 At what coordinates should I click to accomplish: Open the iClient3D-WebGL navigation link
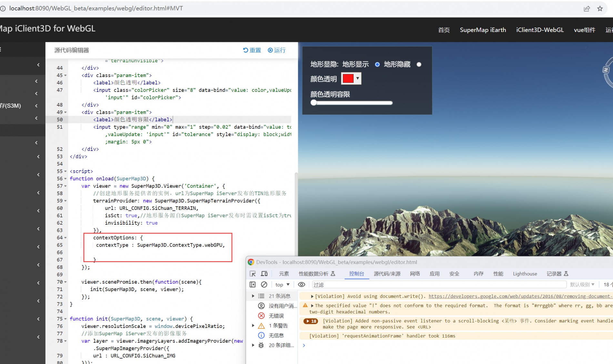[x=540, y=30]
